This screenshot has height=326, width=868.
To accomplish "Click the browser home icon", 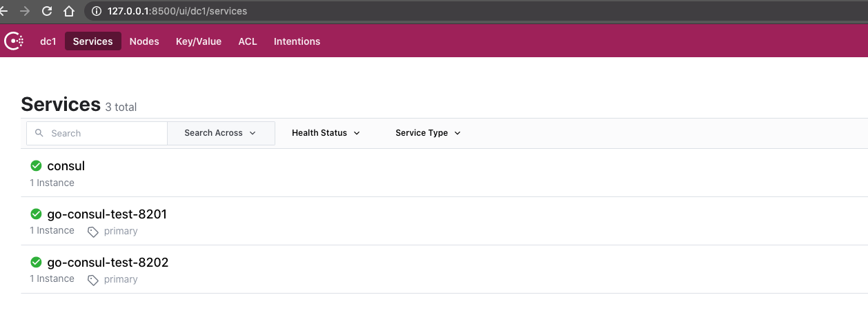I will pyautogui.click(x=68, y=11).
